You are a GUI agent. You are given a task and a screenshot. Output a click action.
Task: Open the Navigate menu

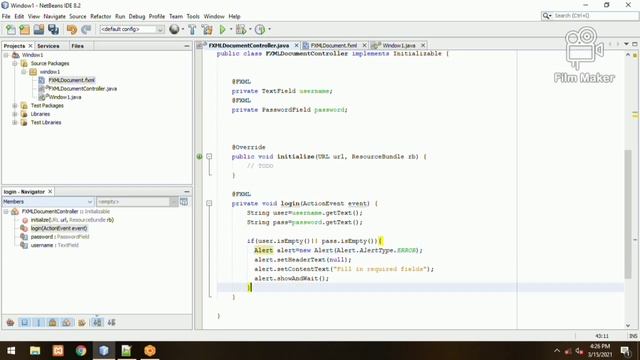pyautogui.click(x=55, y=16)
